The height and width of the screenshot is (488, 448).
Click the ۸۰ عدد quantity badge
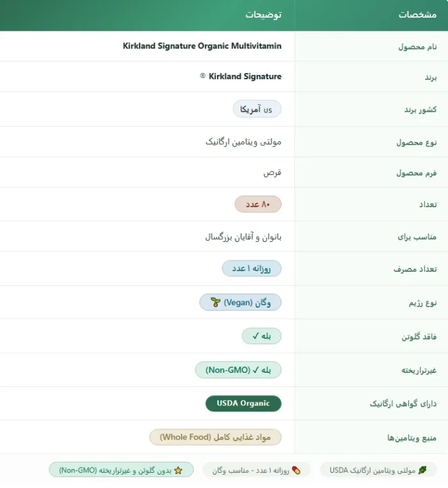[x=258, y=204]
